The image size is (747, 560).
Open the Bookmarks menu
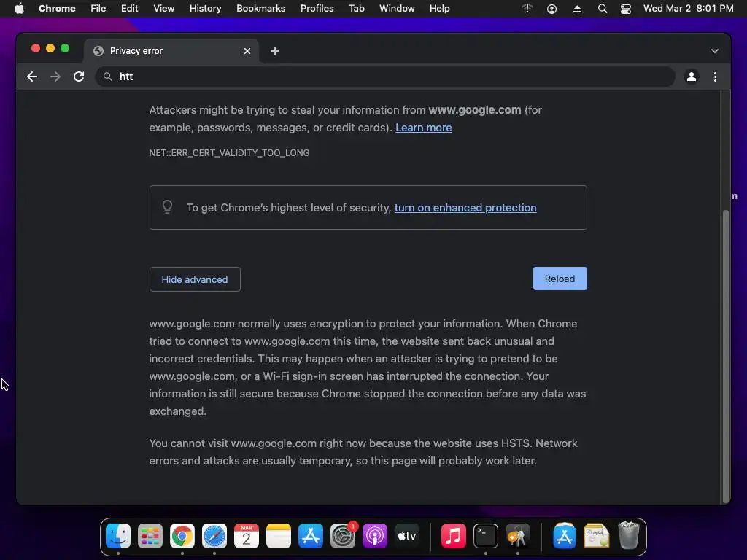tap(260, 9)
